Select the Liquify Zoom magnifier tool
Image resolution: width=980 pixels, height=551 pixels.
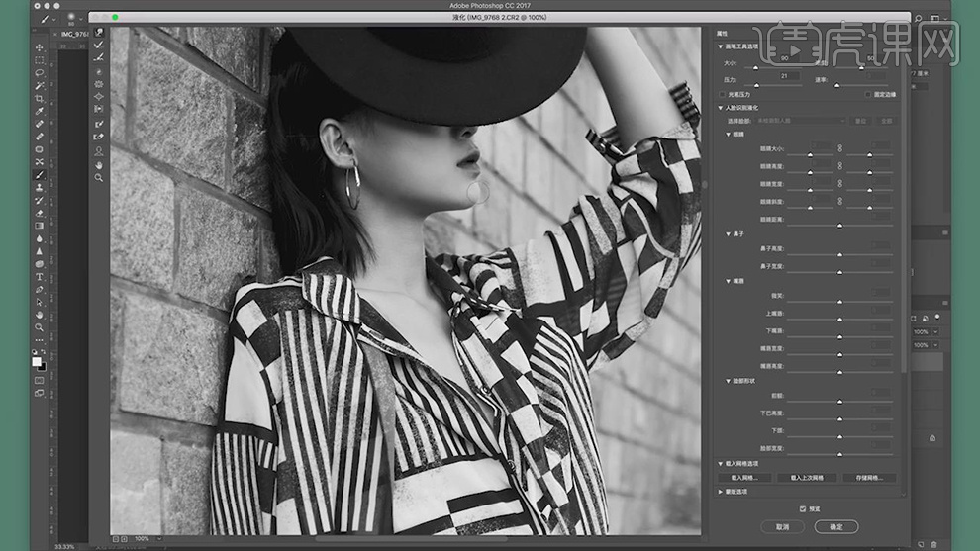[x=99, y=178]
